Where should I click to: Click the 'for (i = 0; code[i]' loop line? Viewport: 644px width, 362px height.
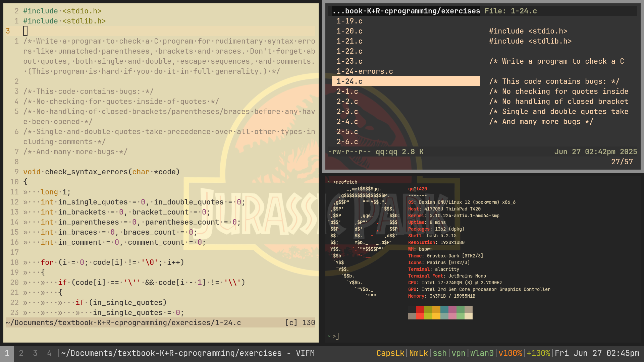click(112, 262)
